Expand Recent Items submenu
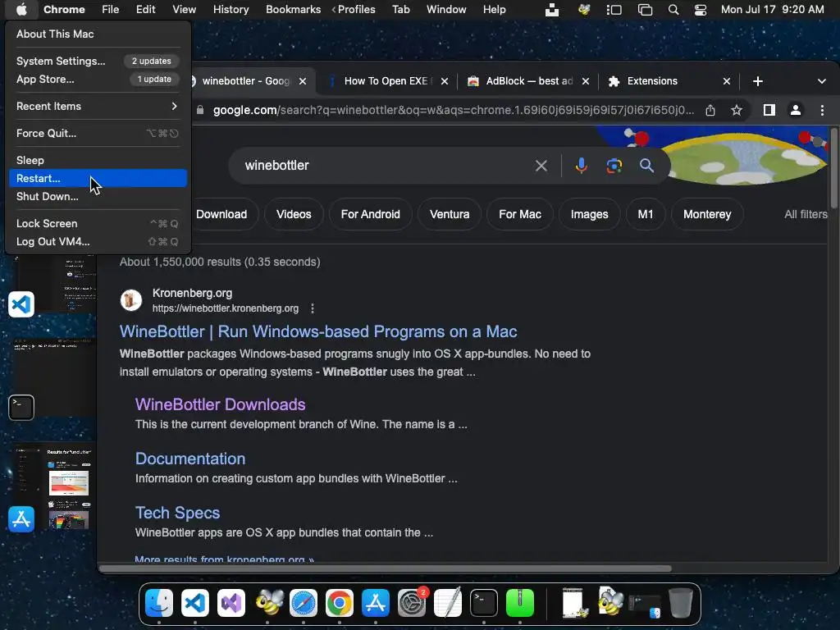 click(x=98, y=106)
